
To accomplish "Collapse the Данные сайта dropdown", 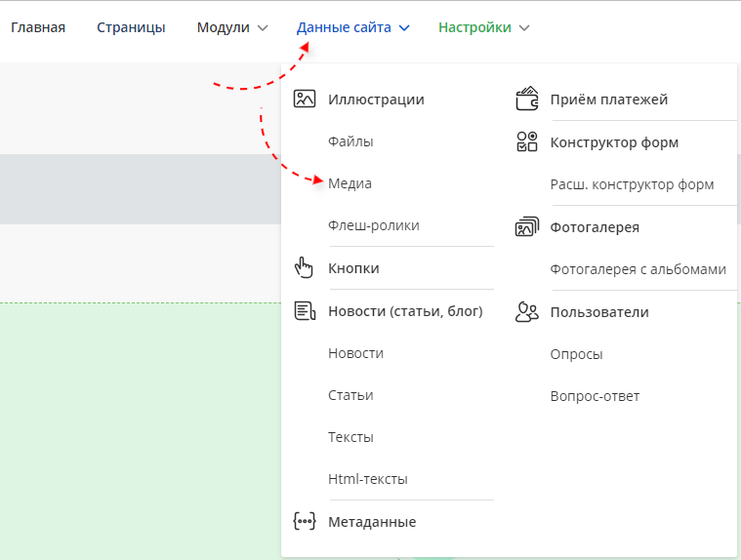I will tap(352, 27).
